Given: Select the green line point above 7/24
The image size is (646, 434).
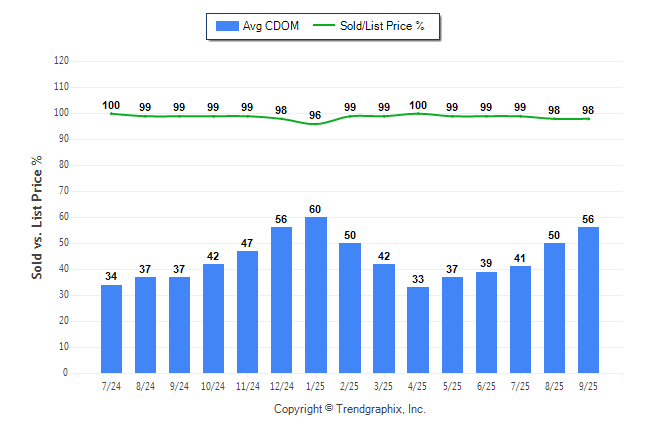Looking at the screenshot, I should pos(111,114).
